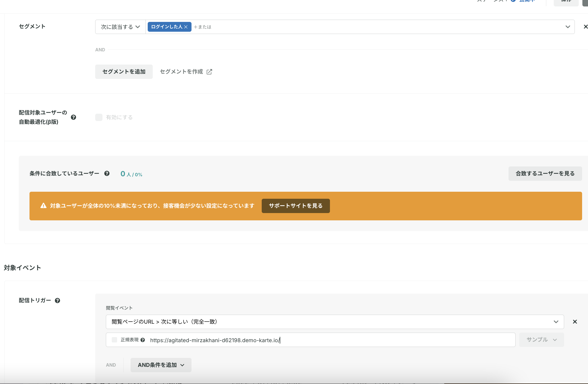
Task: Click the 対象イベント section heading
Action: (x=22, y=268)
